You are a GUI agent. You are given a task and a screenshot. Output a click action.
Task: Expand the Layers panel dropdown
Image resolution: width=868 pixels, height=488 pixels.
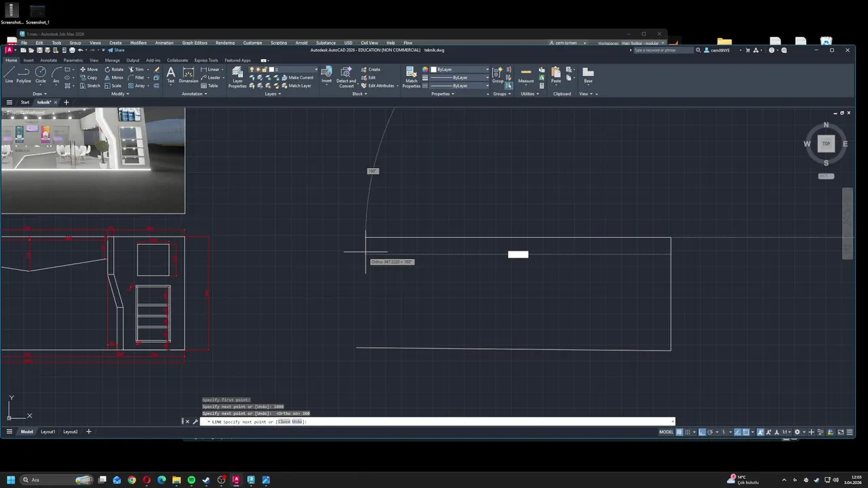(272, 94)
